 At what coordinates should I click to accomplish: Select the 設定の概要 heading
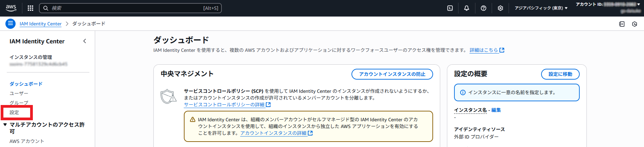click(x=471, y=74)
